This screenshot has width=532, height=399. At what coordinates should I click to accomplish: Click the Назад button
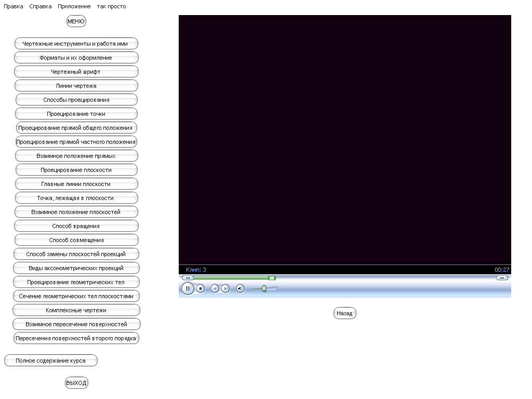click(x=345, y=313)
